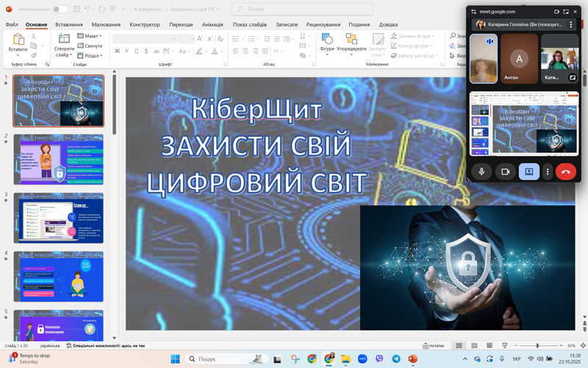Viewport: 588px width, 368px height.
Task: Toggle the Notes (Нотатки) pane
Action: pyautogui.click(x=434, y=345)
